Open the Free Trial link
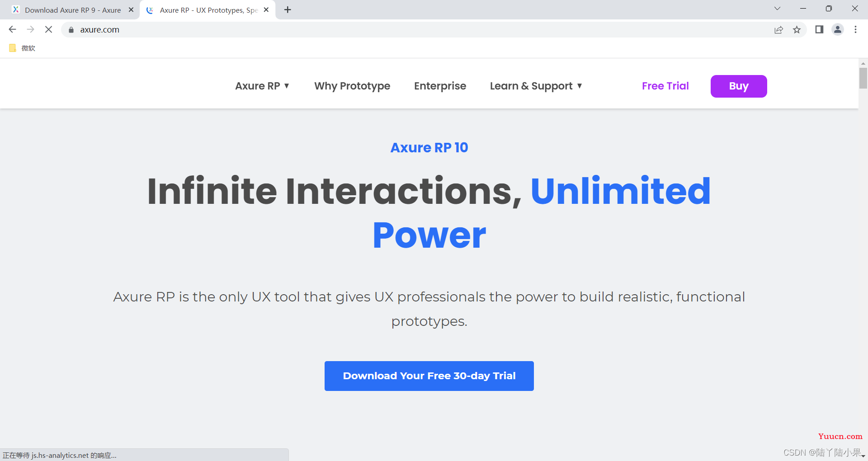Image resolution: width=868 pixels, height=461 pixels. click(665, 86)
